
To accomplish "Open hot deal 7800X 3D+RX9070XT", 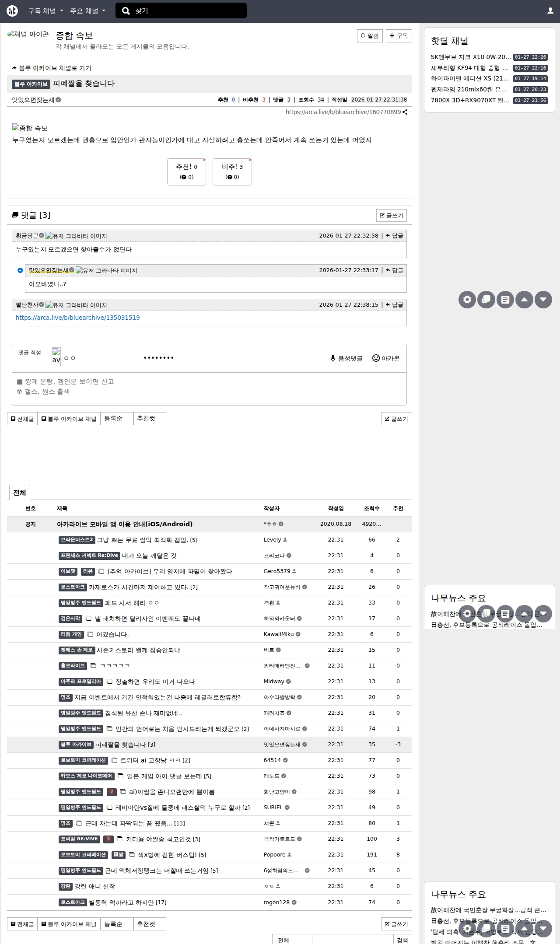I will tap(470, 100).
